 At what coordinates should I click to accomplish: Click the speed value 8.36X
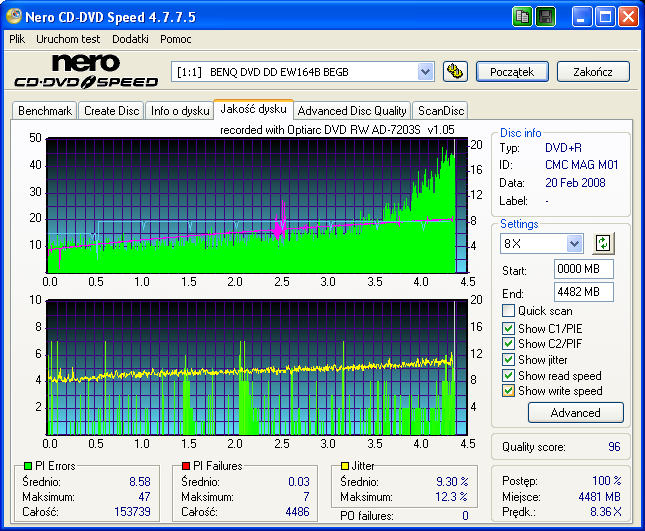(x=606, y=512)
